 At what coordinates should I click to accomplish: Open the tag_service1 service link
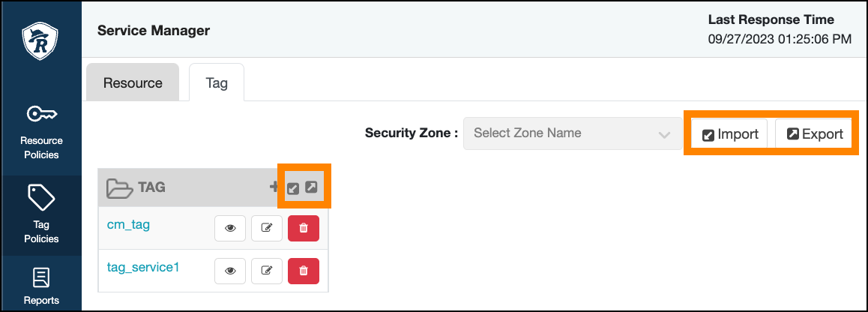click(x=143, y=266)
